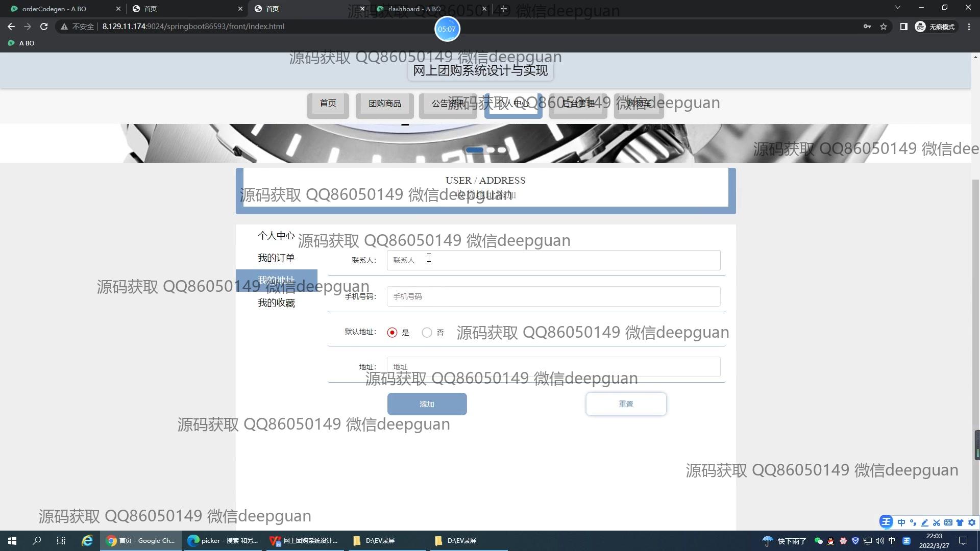
Task: Reload the page with the refresh icon
Action: 44,27
